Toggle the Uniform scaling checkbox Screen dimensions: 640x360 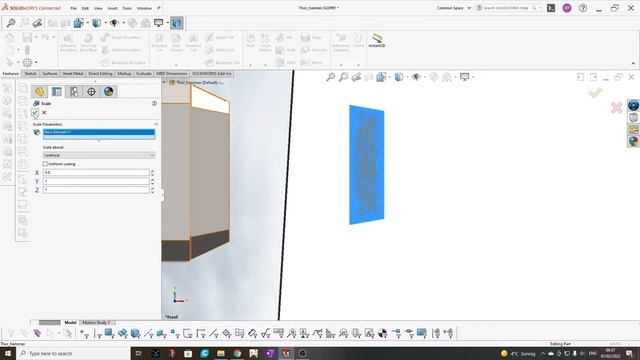(x=45, y=164)
